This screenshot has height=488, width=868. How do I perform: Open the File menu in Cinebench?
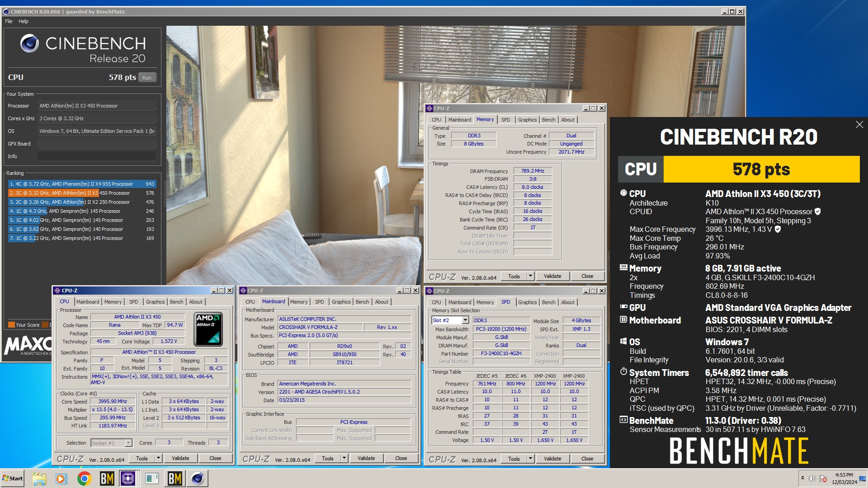(9, 21)
